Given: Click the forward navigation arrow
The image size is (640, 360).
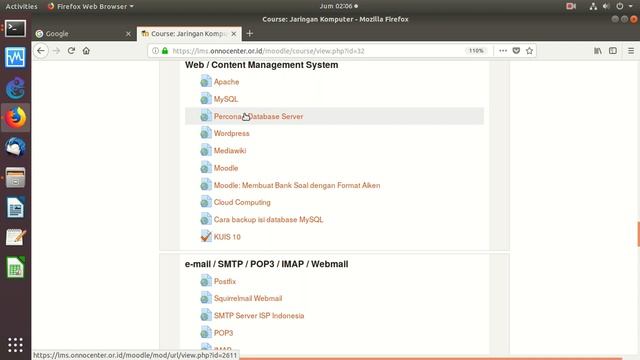Looking at the screenshot, I should click(56, 51).
